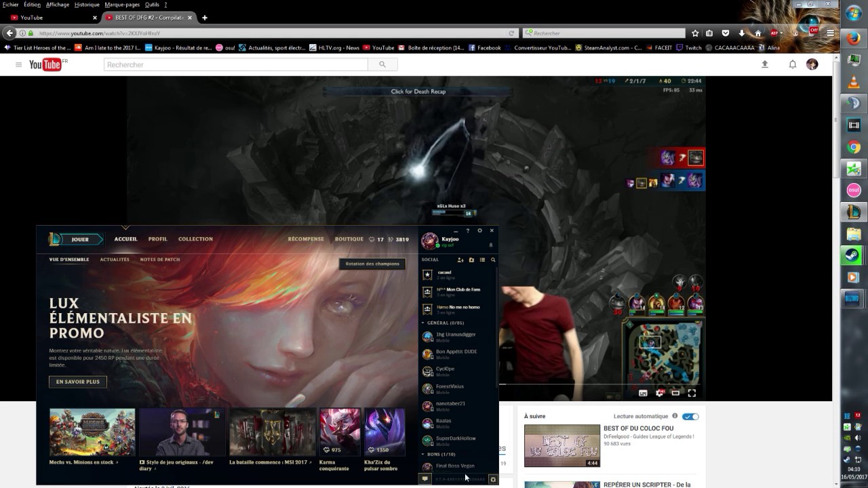Open a new browser tab with plus
Viewport: 868px width, 488px height.
coord(204,18)
